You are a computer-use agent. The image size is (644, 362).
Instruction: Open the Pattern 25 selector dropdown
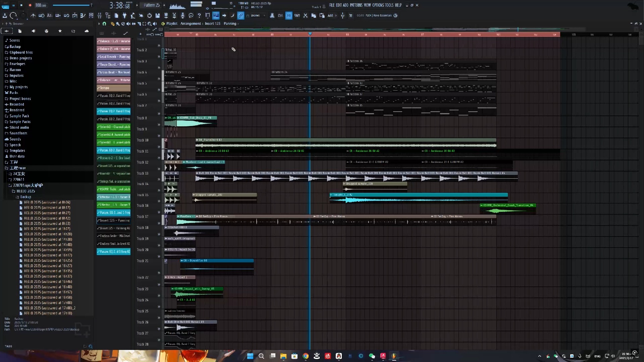[x=152, y=5]
